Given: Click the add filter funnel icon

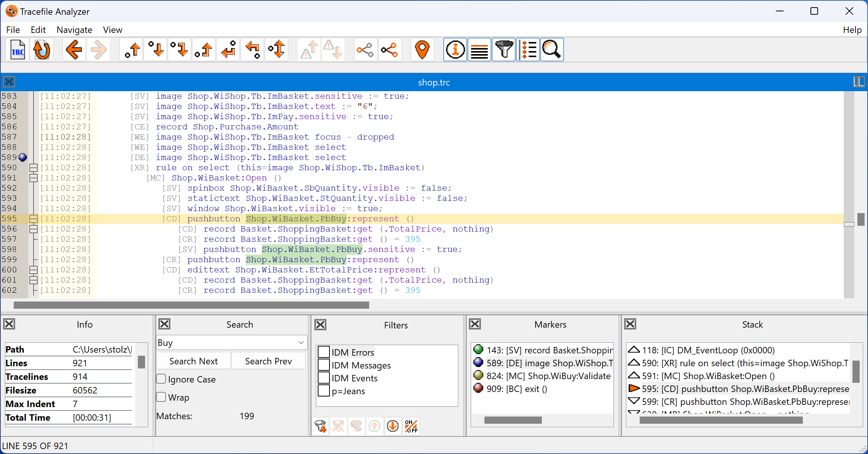Looking at the screenshot, I should 321,426.
